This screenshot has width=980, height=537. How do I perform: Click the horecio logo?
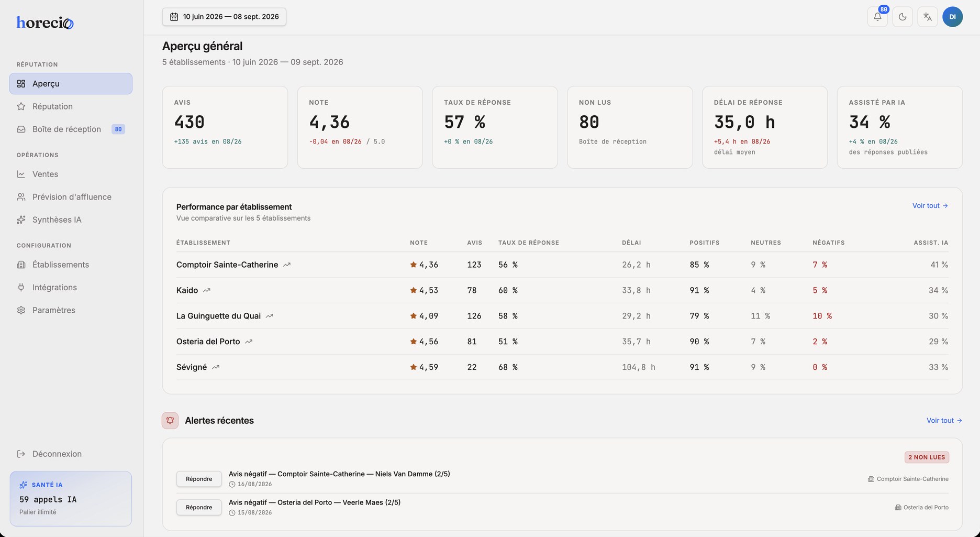point(45,23)
